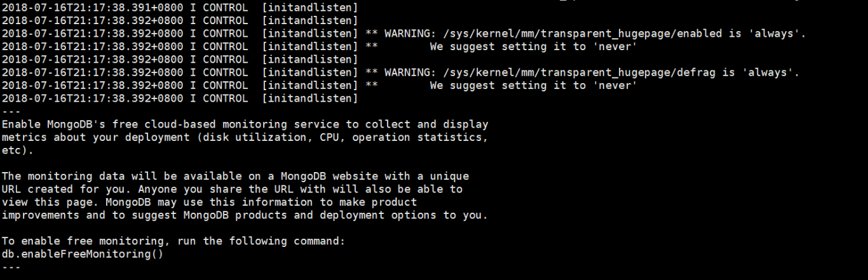868x280 pixels.
Task: Click the 'view this page. MongoDB may use' line
Action: point(209,202)
